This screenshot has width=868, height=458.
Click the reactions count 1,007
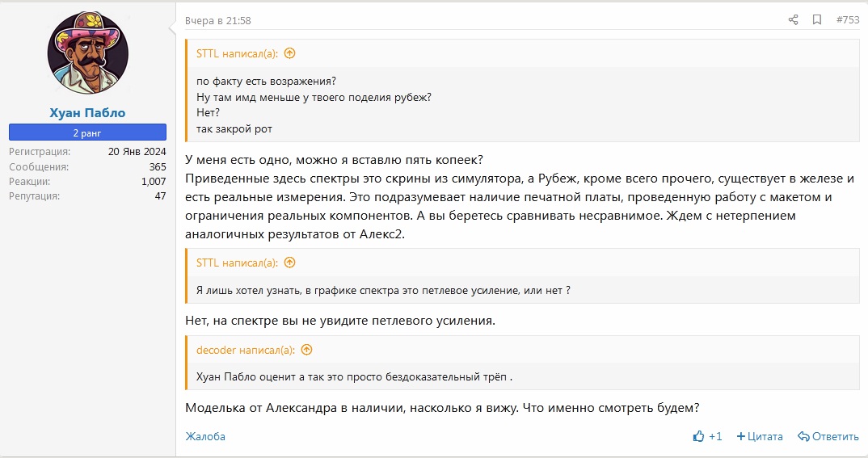point(154,182)
